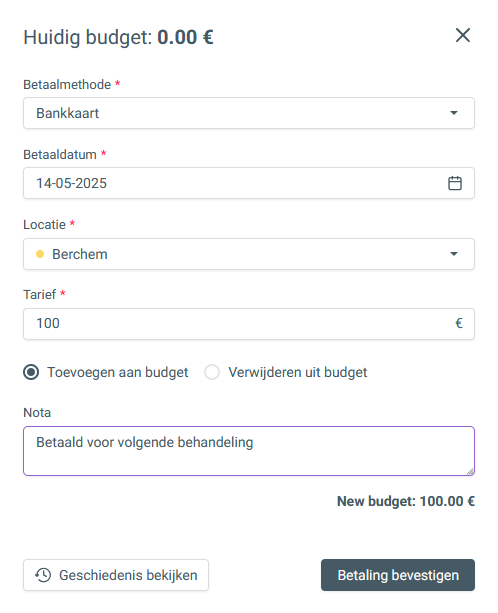Viewport: 498px width, 613px height.
Task: Click the yellow dot beside Berchem
Action: (40, 254)
